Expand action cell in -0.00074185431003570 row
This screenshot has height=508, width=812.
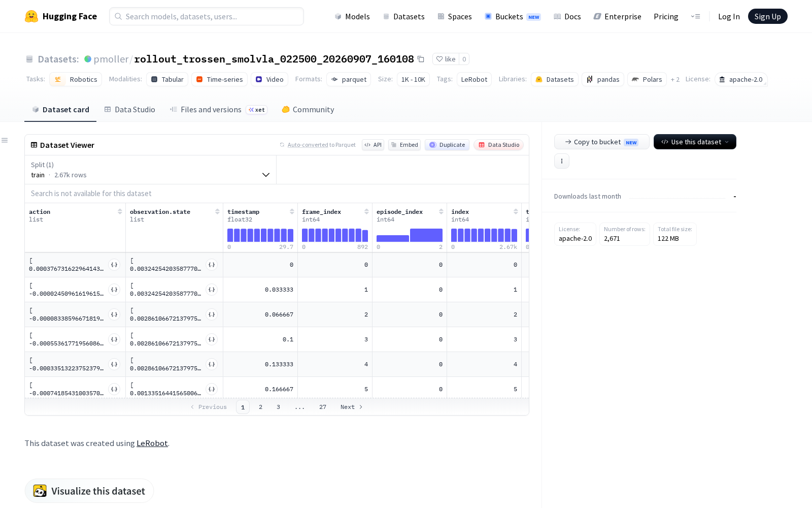click(x=114, y=389)
